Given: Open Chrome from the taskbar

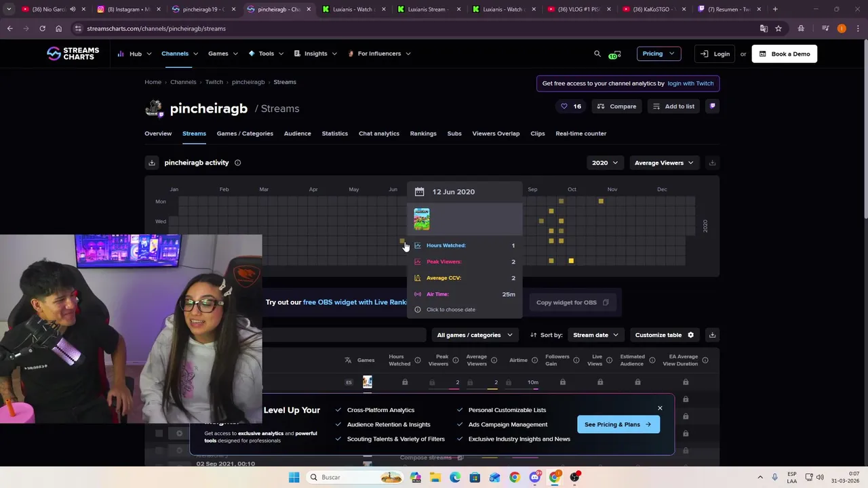Looking at the screenshot, I should coord(515,477).
